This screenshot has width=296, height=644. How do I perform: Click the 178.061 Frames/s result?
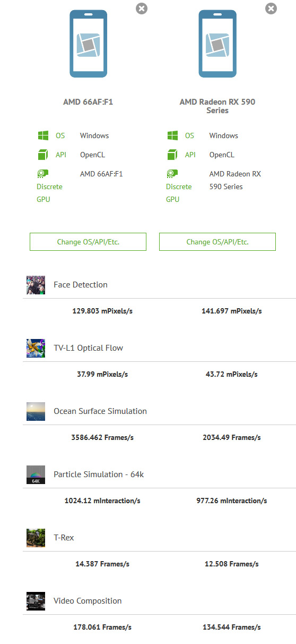[102, 628]
